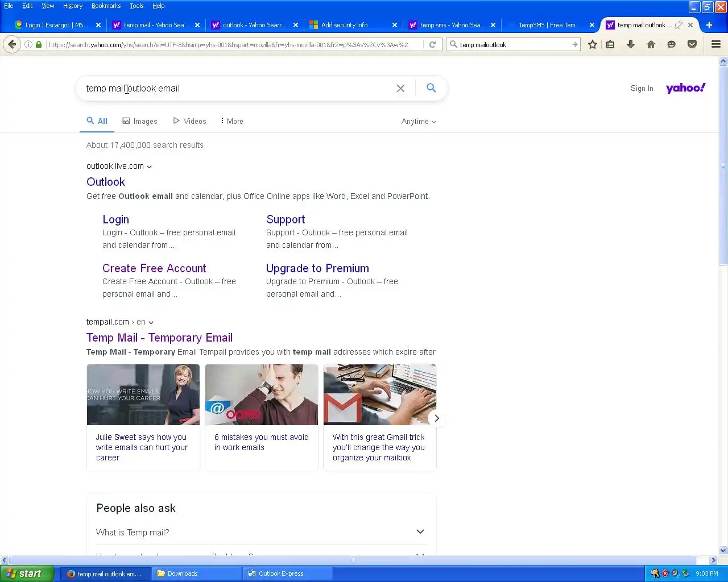
Task: Open the 6 mistakes work emails thumbnail
Action: pos(262,394)
